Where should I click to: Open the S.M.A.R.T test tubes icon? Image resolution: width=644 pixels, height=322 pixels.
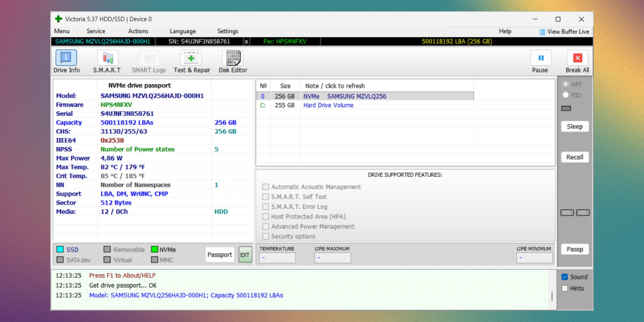107,58
